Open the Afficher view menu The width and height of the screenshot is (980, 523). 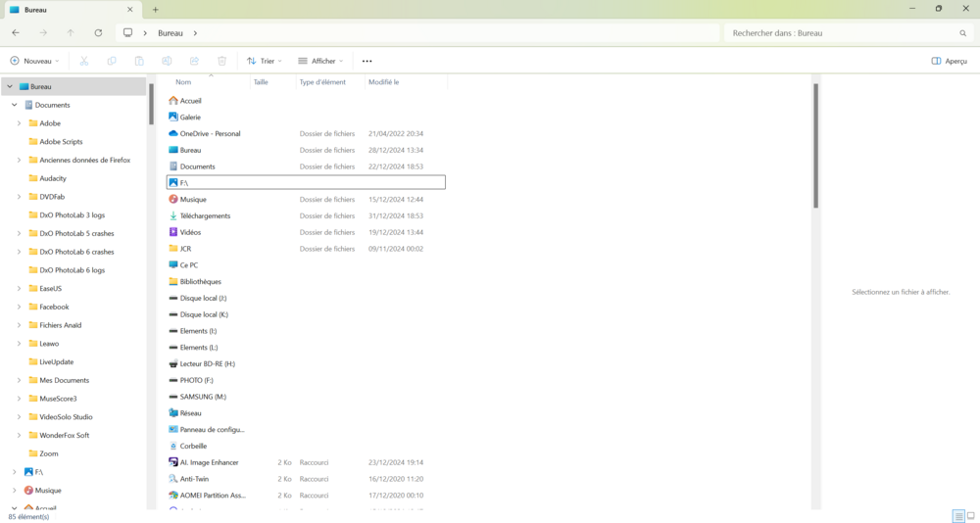[x=320, y=61]
